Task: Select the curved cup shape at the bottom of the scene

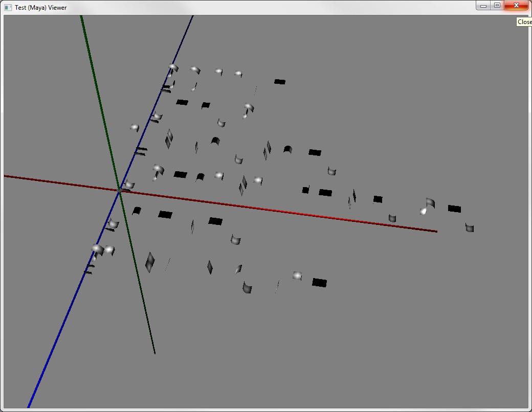Action: [x=247, y=288]
